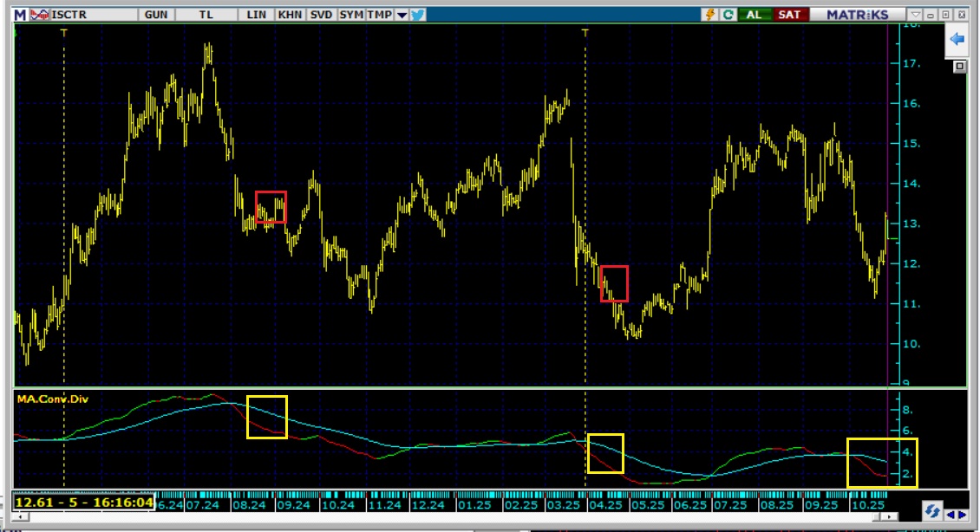
Task: Click the ISCTR symbol input field
Action: point(85,15)
